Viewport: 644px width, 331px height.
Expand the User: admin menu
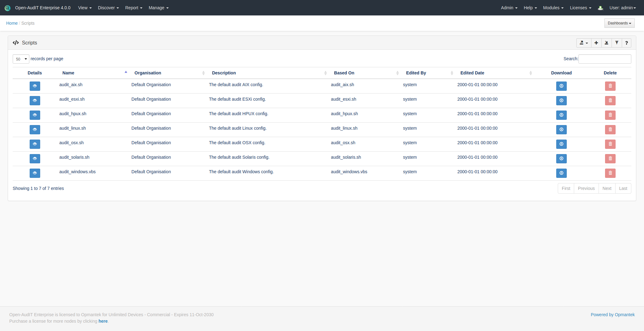622,8
